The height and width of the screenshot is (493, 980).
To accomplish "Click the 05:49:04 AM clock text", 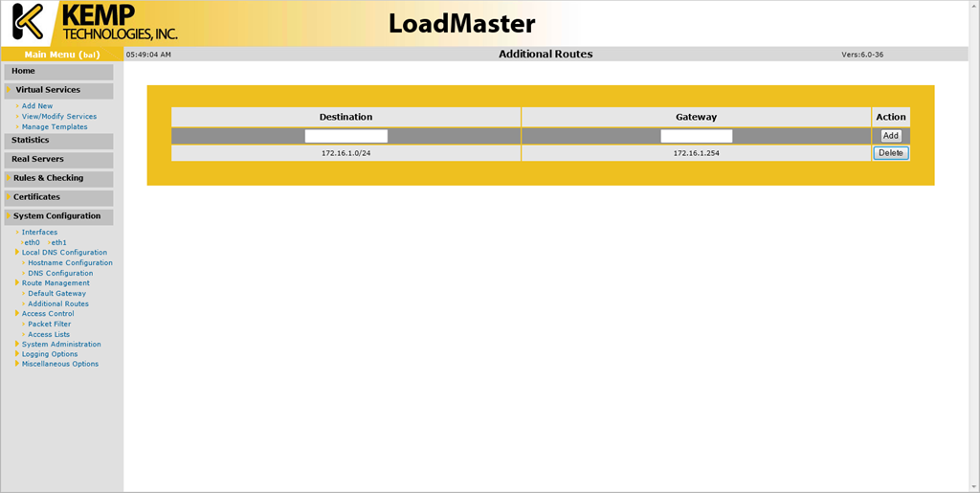I will pos(148,55).
